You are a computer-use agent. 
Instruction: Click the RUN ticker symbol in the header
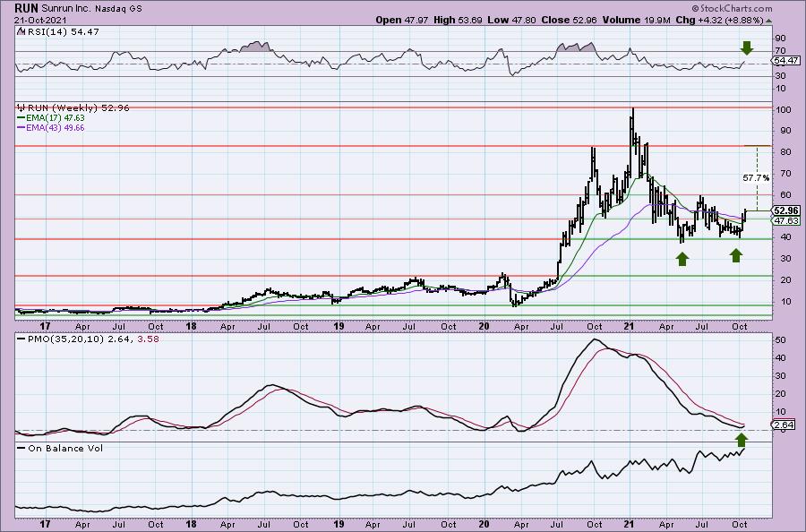25,9
